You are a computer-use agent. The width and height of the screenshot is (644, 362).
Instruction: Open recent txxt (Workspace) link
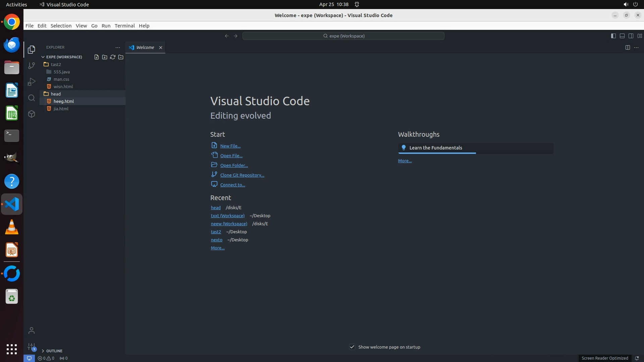(x=227, y=216)
